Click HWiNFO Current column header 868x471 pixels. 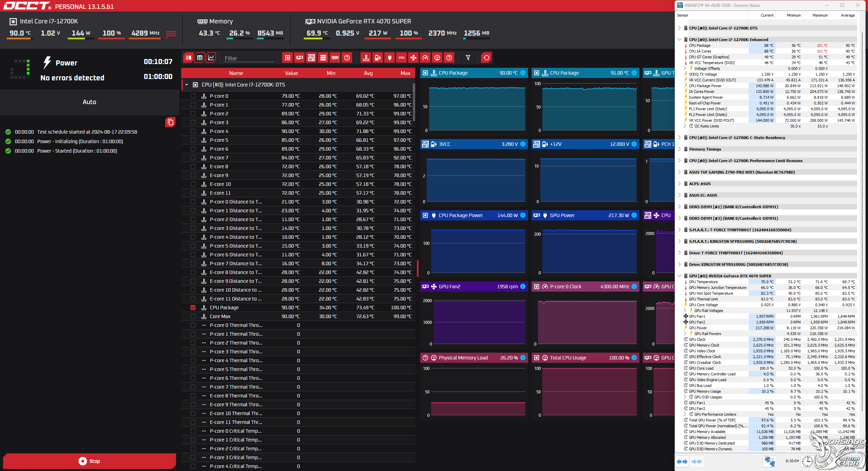point(762,15)
